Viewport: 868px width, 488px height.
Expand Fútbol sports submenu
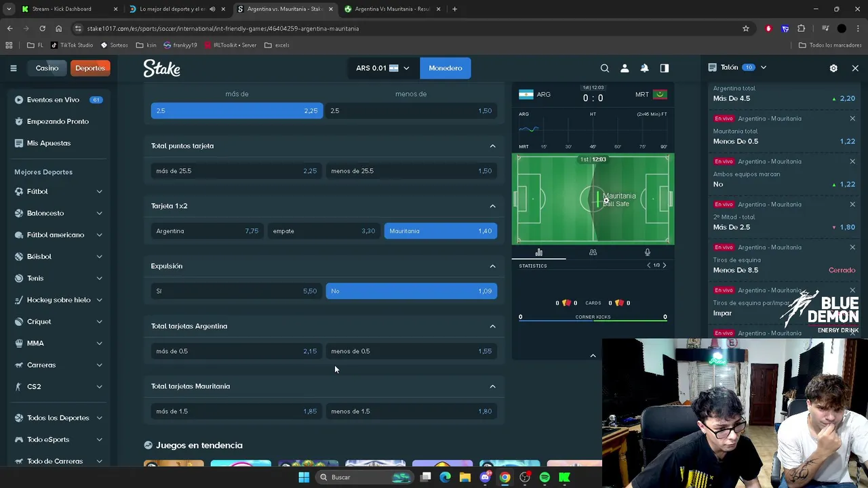99,191
